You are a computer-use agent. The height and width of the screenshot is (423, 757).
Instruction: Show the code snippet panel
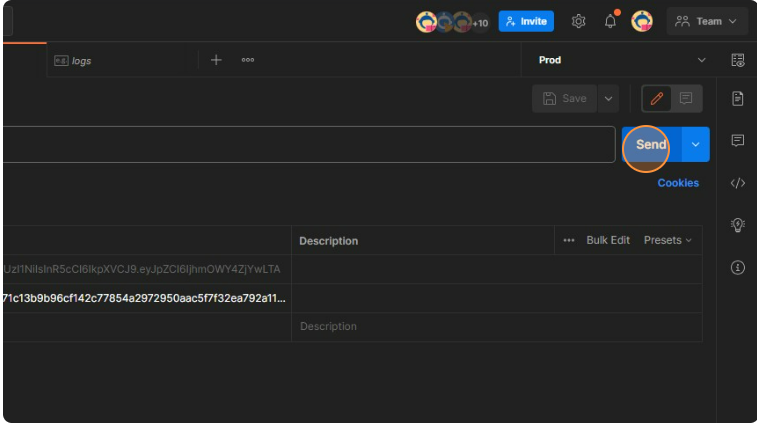pyautogui.click(x=738, y=183)
